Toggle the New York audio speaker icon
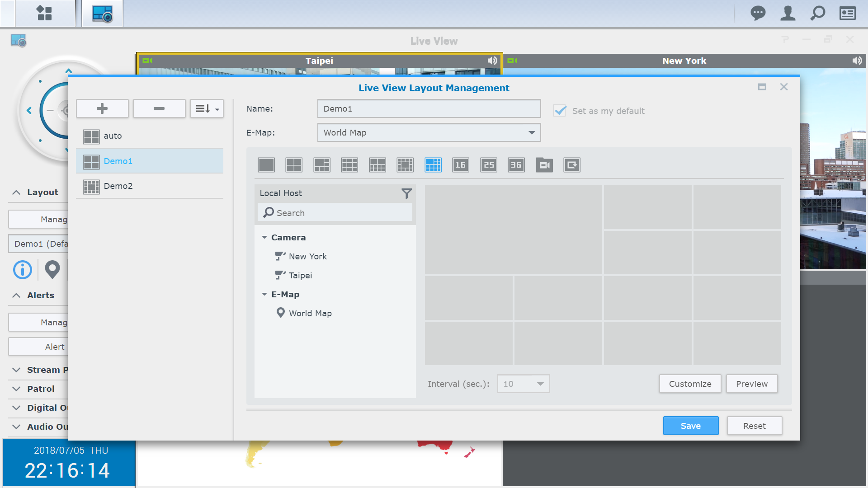This screenshot has width=868, height=488. pyautogui.click(x=857, y=61)
